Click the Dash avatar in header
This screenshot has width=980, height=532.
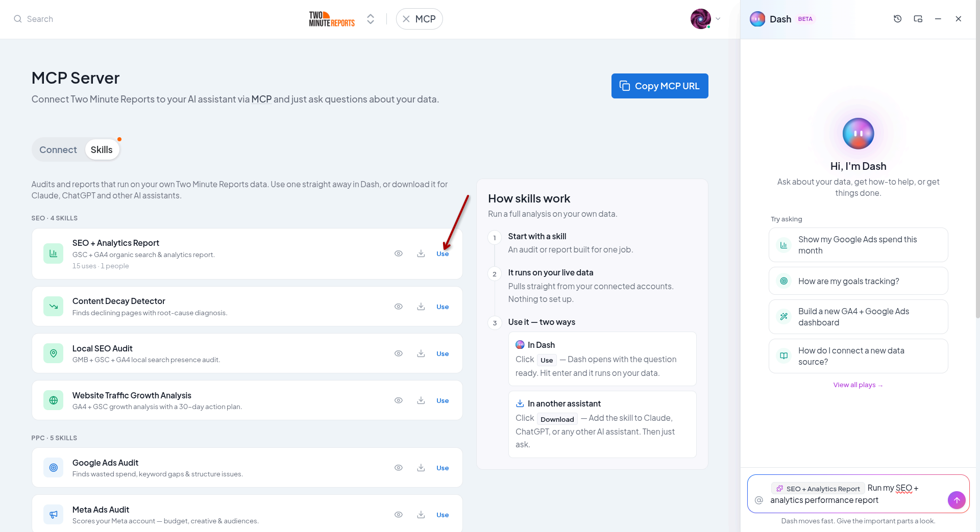pyautogui.click(x=757, y=19)
